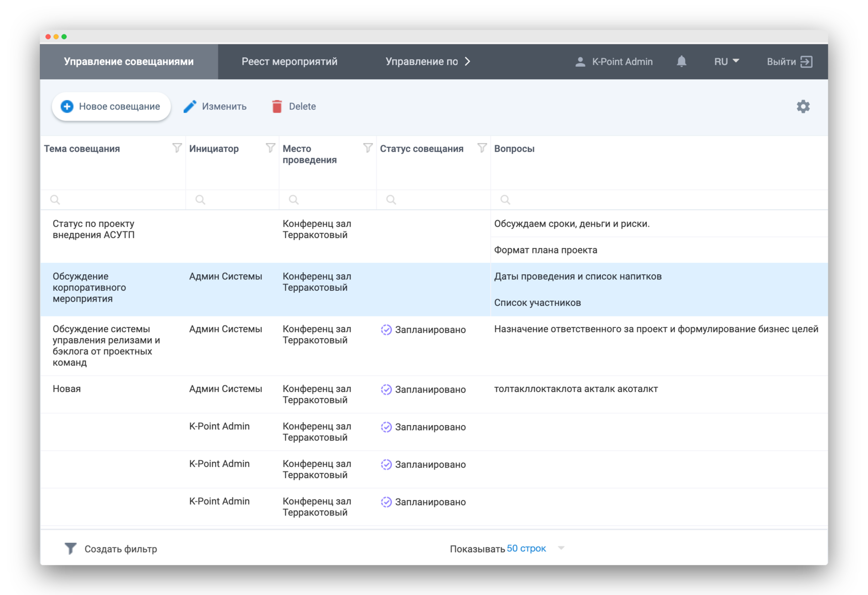
Task: Open the Реест мероприятий tab
Action: pos(289,61)
